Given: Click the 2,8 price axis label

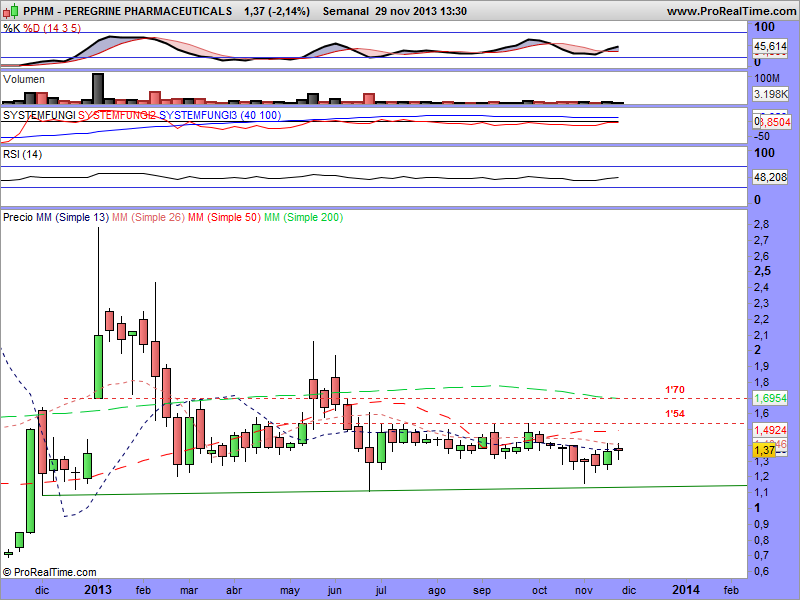Looking at the screenshot, I should (761, 224).
